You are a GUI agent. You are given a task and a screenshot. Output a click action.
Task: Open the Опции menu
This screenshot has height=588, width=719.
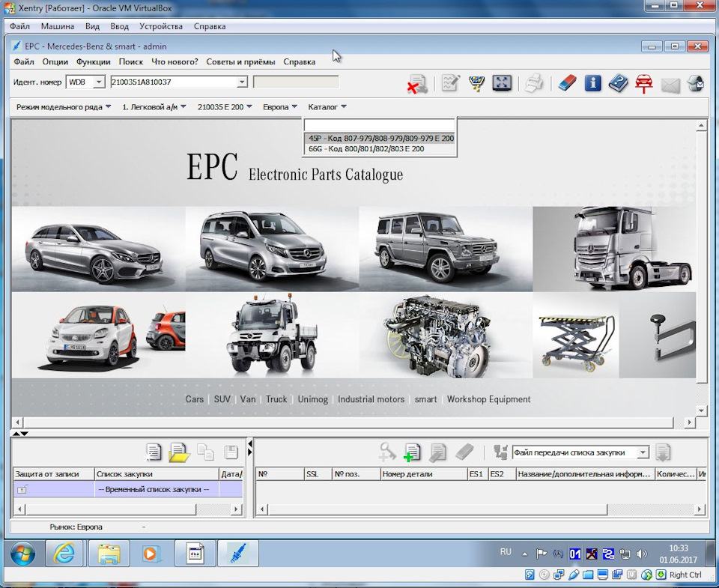(55, 61)
